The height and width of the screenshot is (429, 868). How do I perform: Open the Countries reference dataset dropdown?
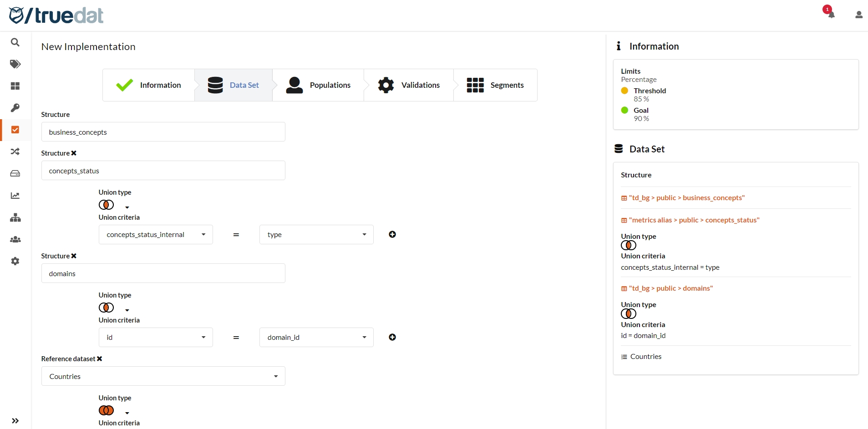tap(163, 376)
